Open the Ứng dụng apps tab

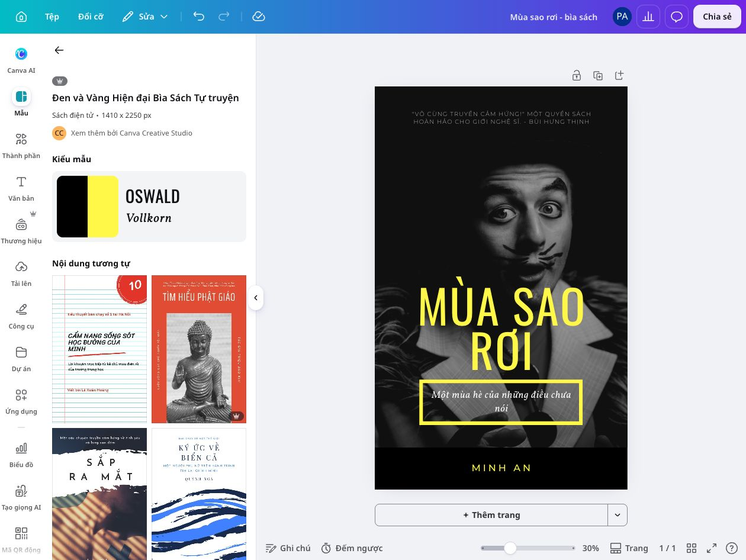(x=21, y=401)
